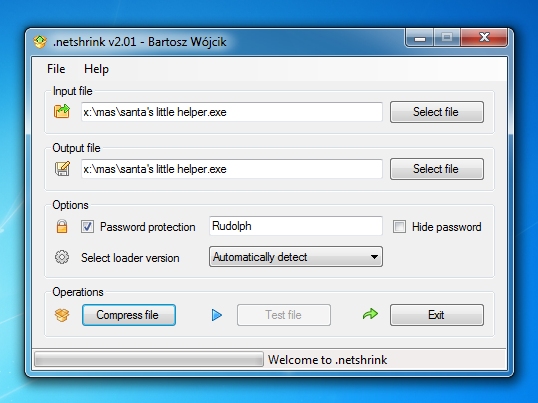Uncheck the Password protection checkbox

[x=87, y=227]
